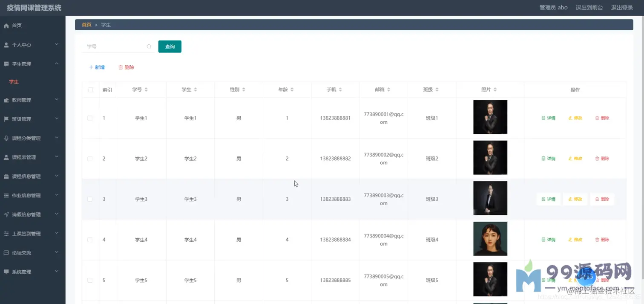Screen dimensions: 644x304
Task: Click 修改 for row 学生2
Action: [x=575, y=159]
